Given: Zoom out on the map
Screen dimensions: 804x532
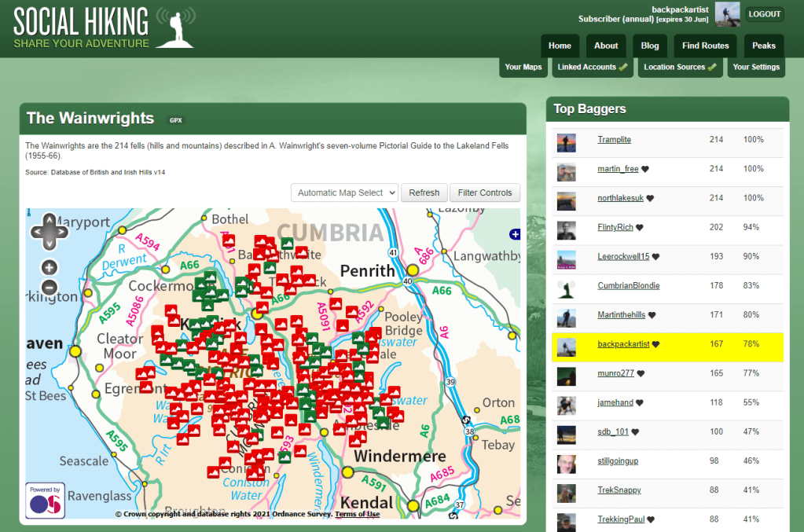Looking at the screenshot, I should [x=49, y=287].
